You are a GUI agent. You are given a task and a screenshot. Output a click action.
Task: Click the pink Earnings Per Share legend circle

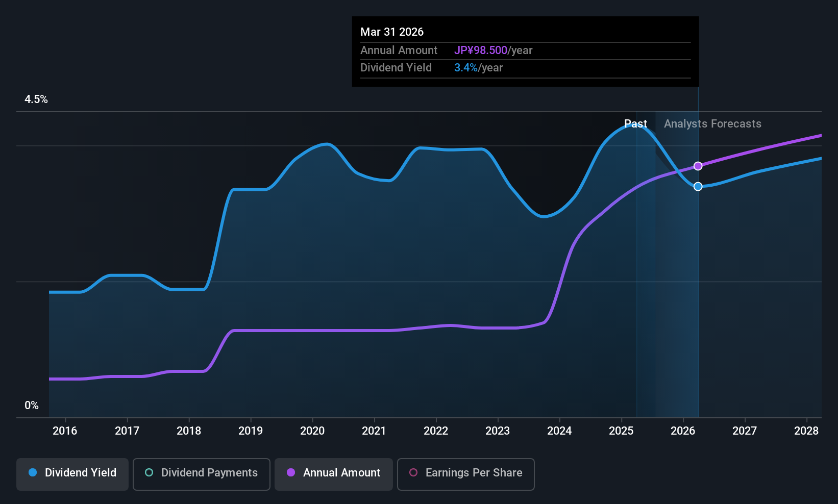pos(413,472)
